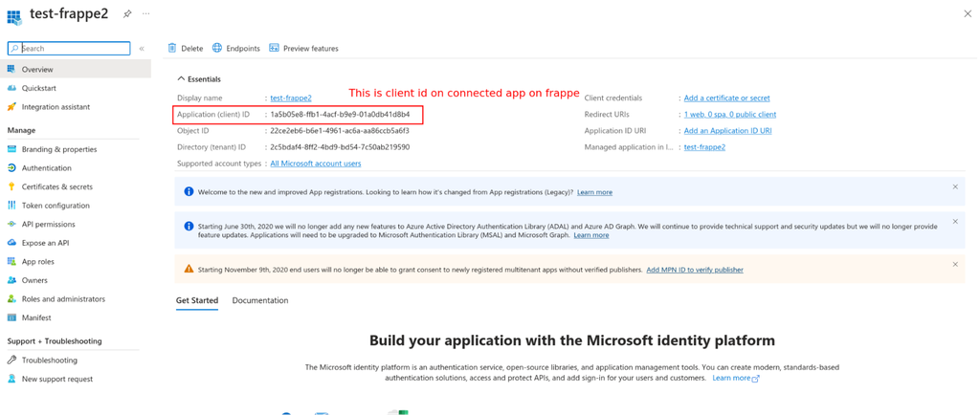
Task: Click Add an Application ID URI link
Action: point(727,130)
